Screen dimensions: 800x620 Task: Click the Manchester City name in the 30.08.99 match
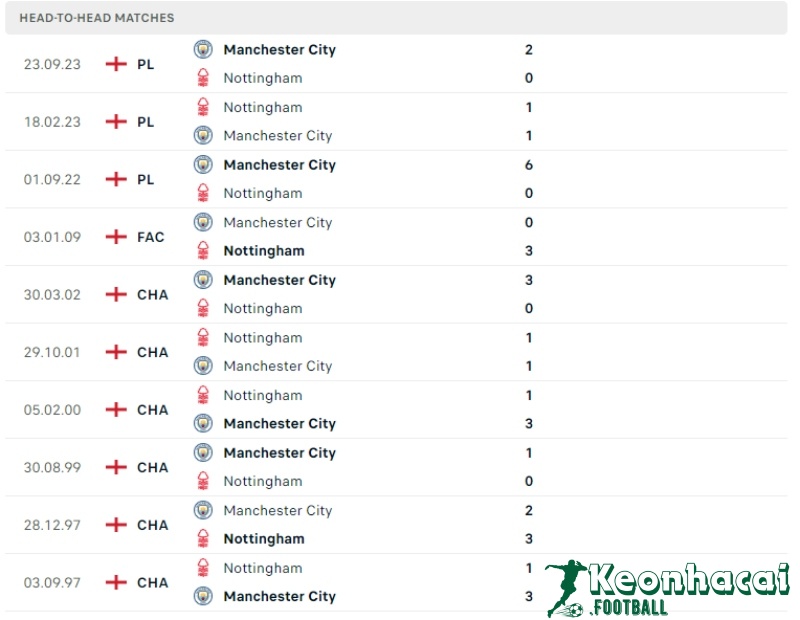279,452
